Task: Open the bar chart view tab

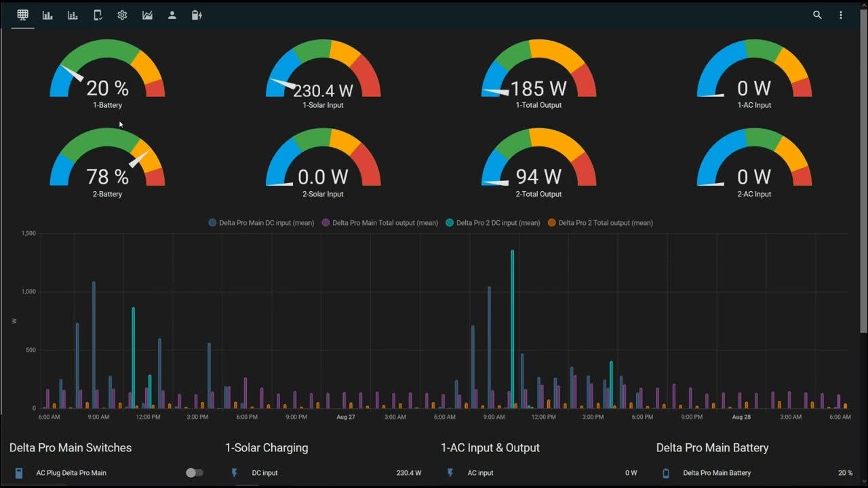Action: coord(47,15)
